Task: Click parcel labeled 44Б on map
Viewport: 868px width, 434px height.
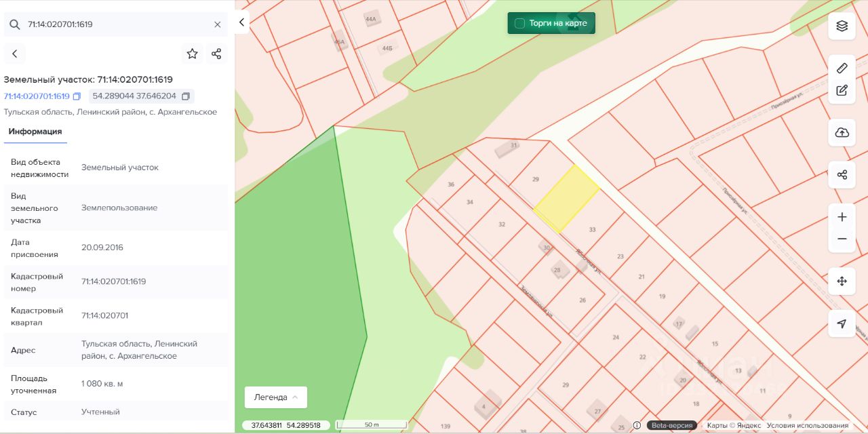Action: click(387, 48)
